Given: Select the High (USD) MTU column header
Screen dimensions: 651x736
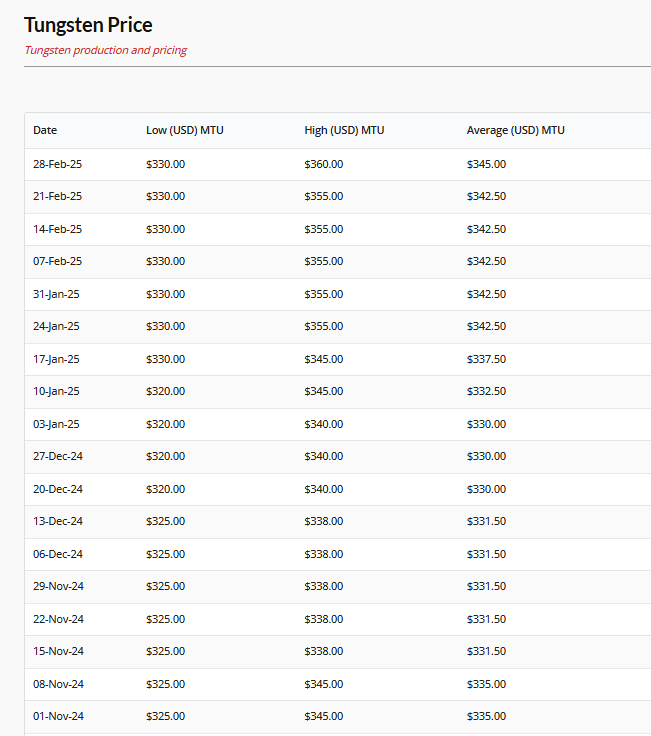Looking at the screenshot, I should pos(344,130).
